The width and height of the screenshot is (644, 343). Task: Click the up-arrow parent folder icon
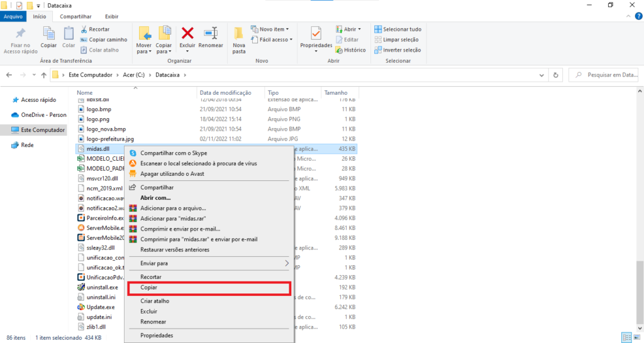point(43,75)
